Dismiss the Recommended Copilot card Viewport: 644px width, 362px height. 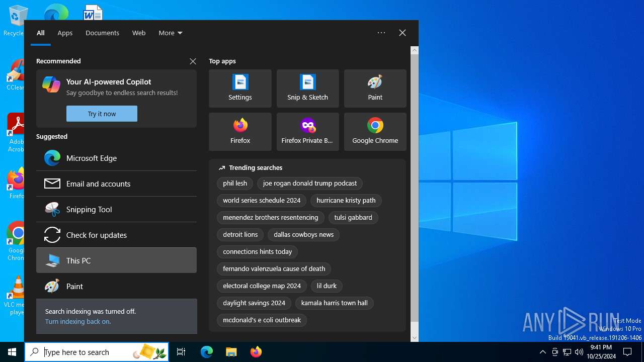pos(193,61)
